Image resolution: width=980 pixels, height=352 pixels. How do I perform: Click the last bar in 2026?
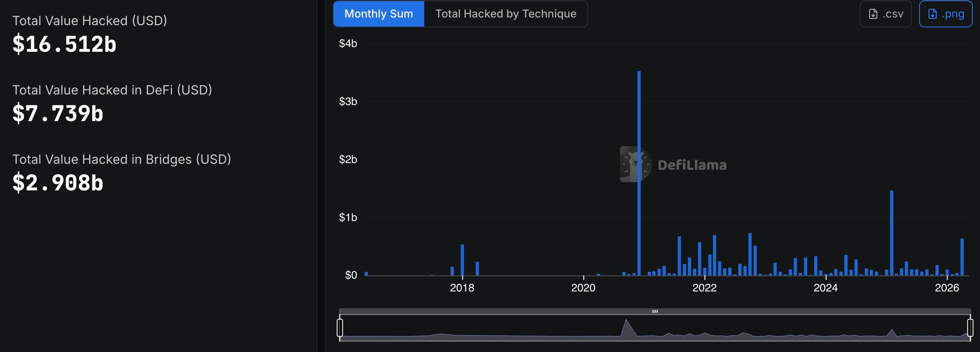[962, 257]
